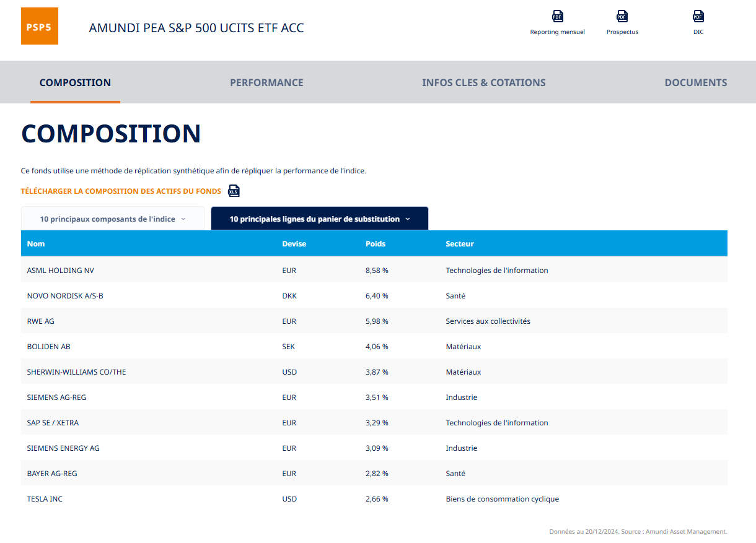Click the 8,58 % weight value
Image resolution: width=756 pixels, height=543 pixels.
tap(377, 271)
